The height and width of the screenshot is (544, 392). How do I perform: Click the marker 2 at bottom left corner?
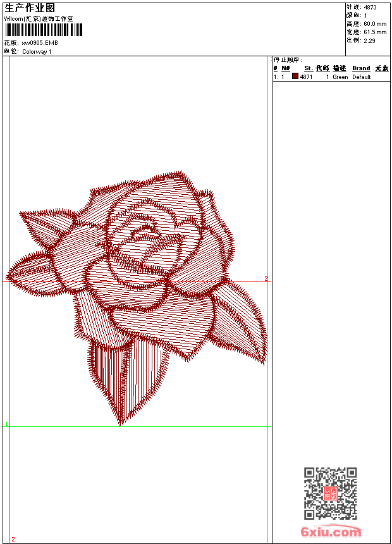[13, 539]
